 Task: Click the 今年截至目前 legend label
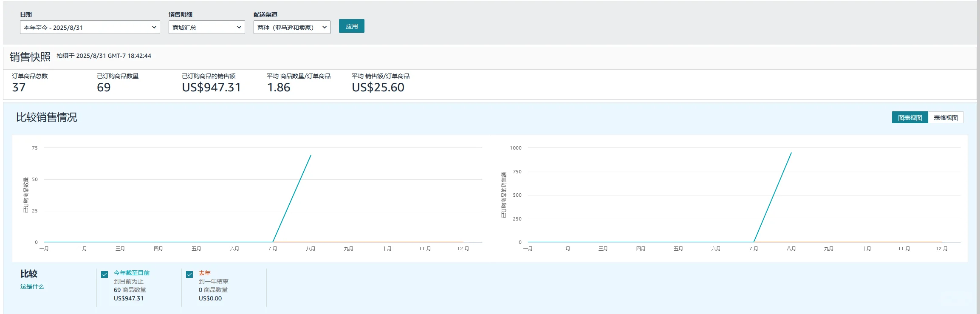click(x=132, y=273)
